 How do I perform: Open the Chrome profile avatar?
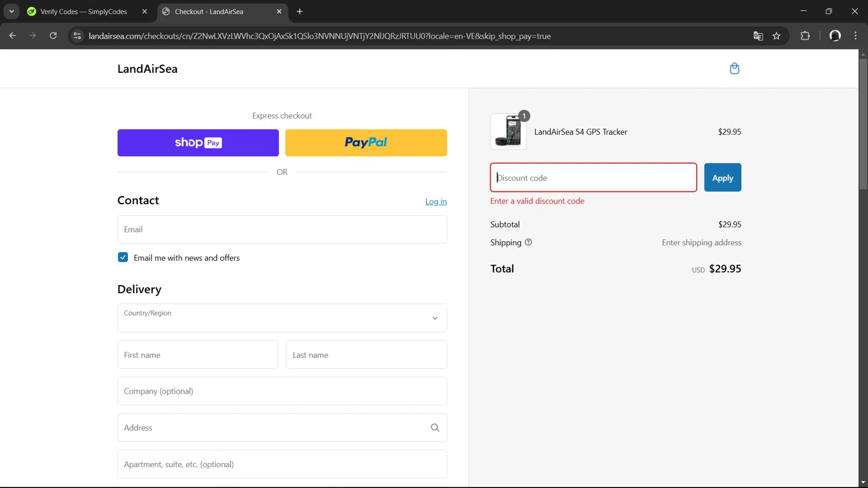click(835, 36)
